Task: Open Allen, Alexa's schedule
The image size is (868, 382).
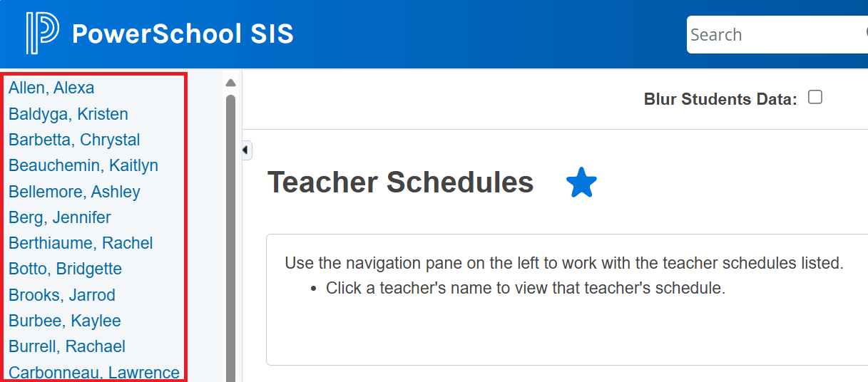Action: (x=51, y=88)
